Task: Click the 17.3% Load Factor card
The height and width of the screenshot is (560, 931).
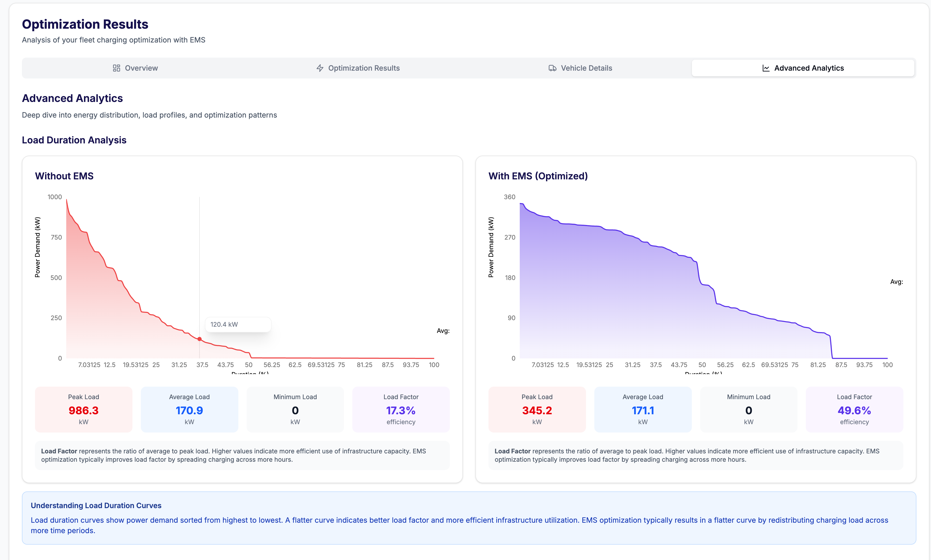Action: (x=401, y=409)
